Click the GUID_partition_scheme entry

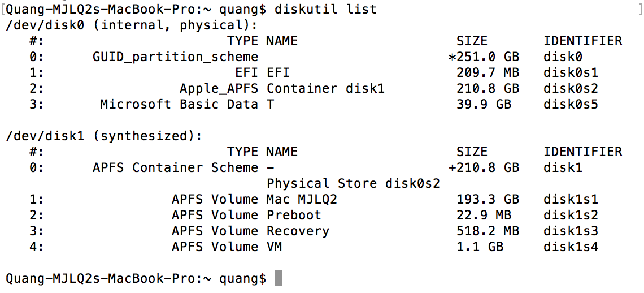point(175,57)
